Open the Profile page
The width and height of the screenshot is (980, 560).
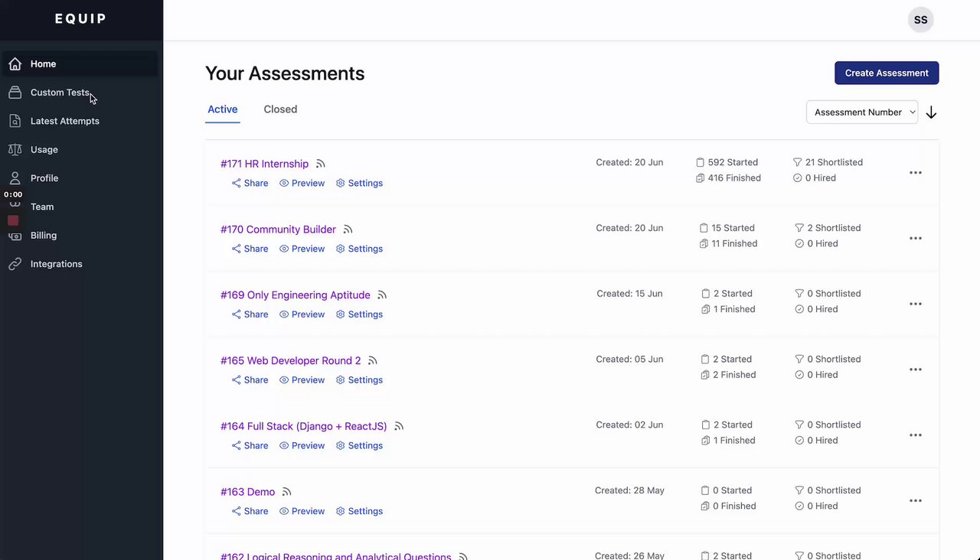pos(44,178)
